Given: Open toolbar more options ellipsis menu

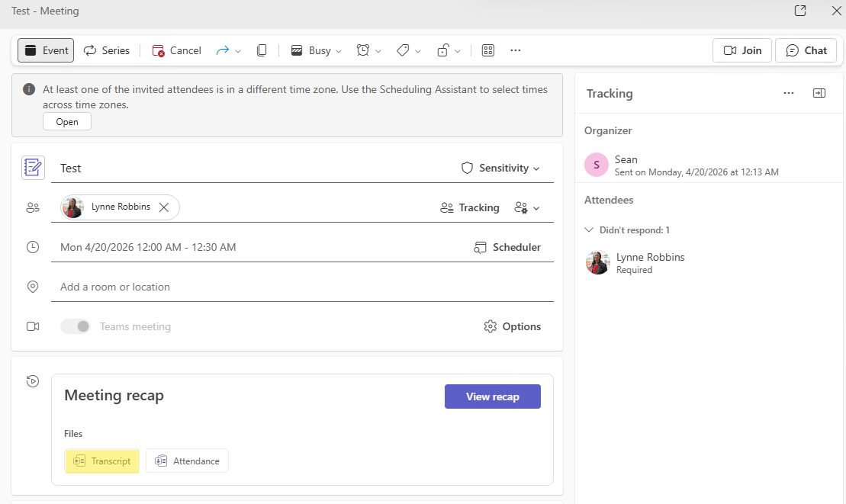Looking at the screenshot, I should (x=516, y=50).
